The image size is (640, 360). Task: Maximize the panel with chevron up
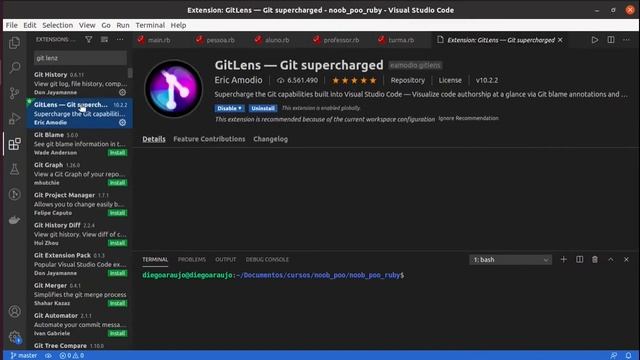tap(611, 260)
